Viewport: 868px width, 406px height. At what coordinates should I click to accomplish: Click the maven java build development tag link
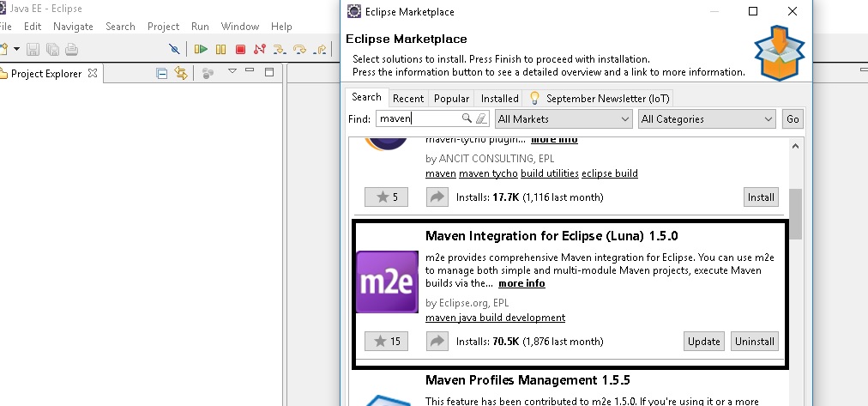(496, 318)
